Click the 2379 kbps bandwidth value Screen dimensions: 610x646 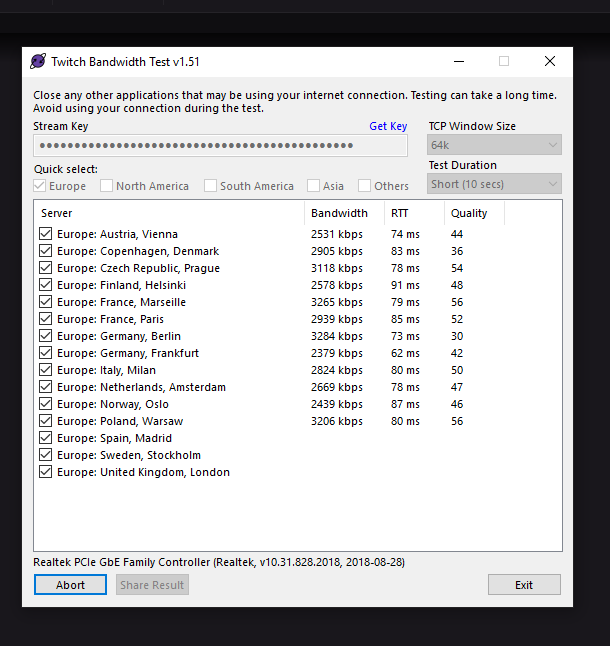(x=337, y=353)
